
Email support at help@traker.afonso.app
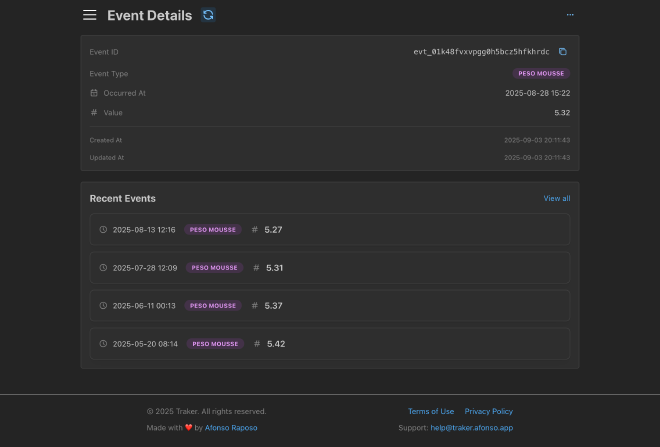[471, 428]
